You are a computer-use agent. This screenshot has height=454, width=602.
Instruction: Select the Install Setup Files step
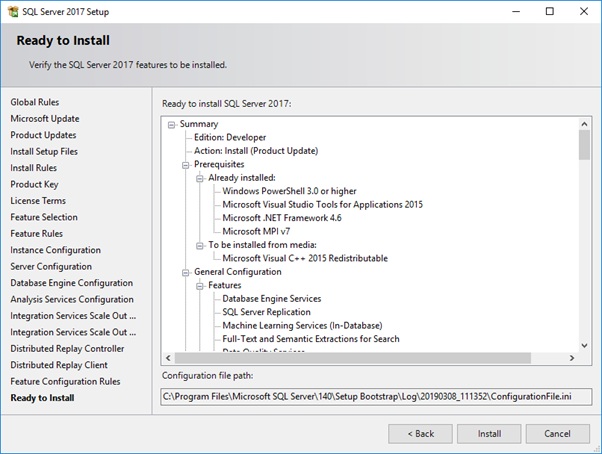[x=44, y=152]
